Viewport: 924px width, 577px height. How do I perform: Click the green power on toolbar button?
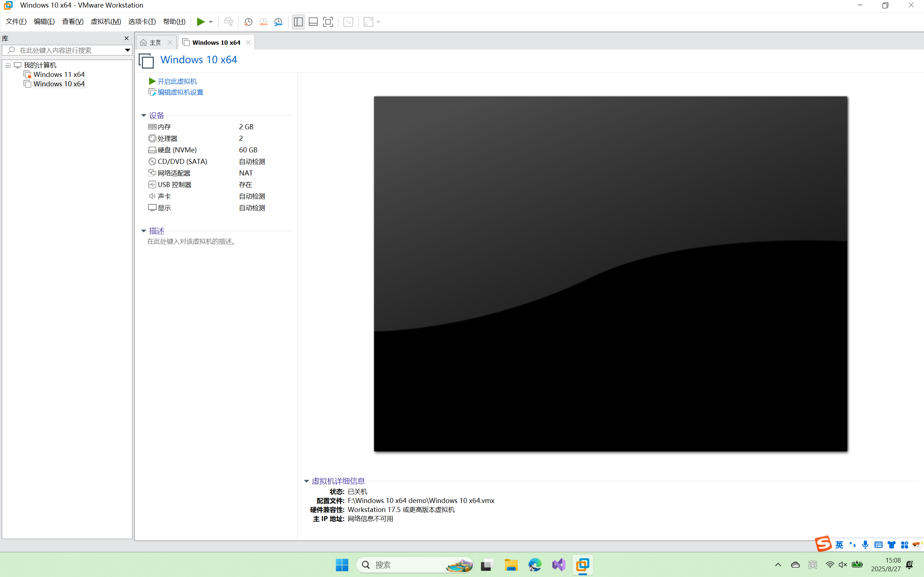pos(200,22)
